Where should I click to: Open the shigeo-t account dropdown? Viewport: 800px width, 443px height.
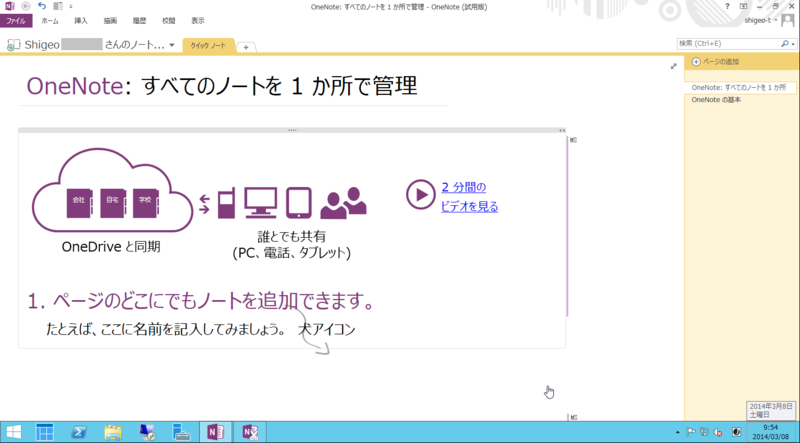click(761, 20)
